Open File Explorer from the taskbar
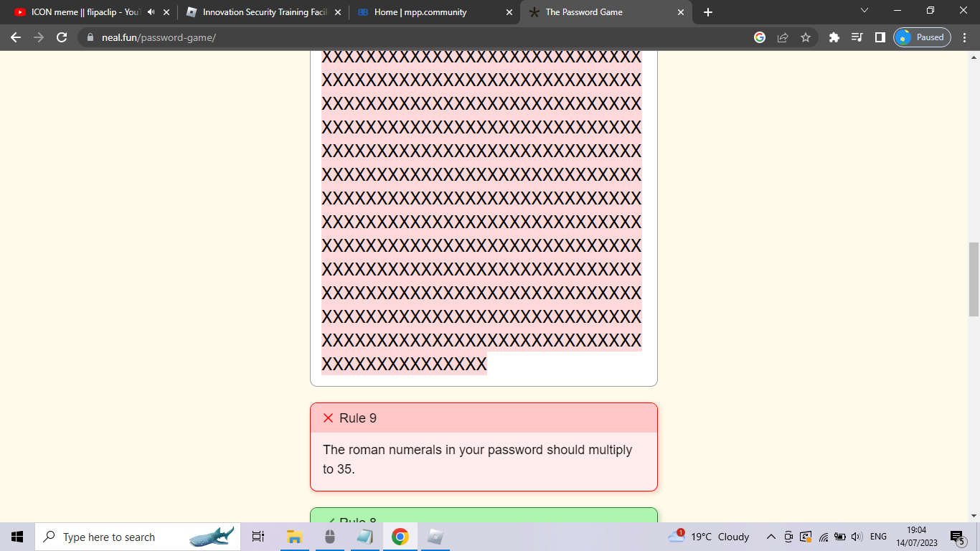Viewport: 980px width, 551px height. point(294,537)
